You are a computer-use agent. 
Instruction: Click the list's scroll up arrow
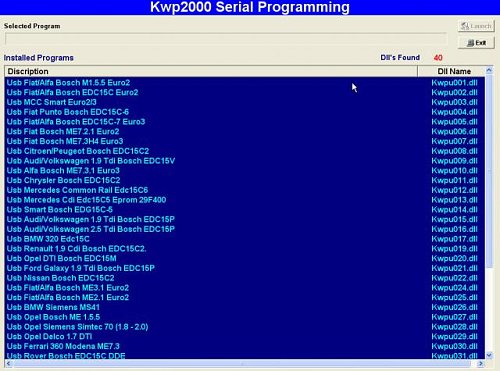click(489, 70)
